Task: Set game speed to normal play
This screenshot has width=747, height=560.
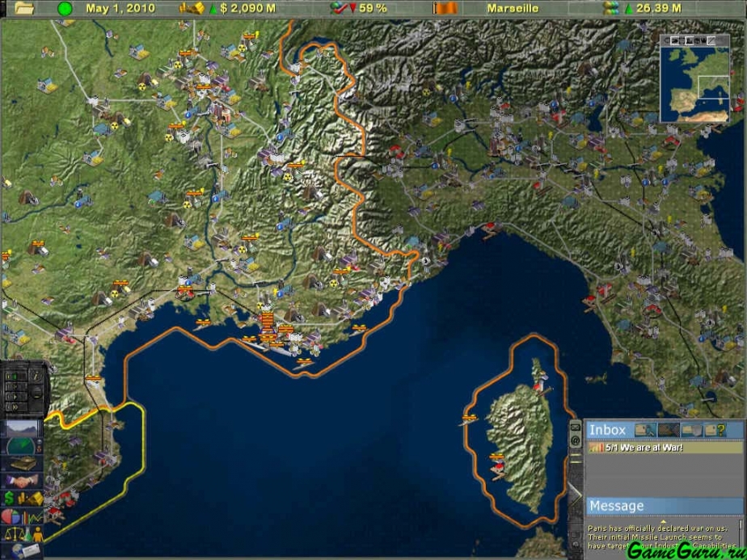Action: click(x=16, y=397)
